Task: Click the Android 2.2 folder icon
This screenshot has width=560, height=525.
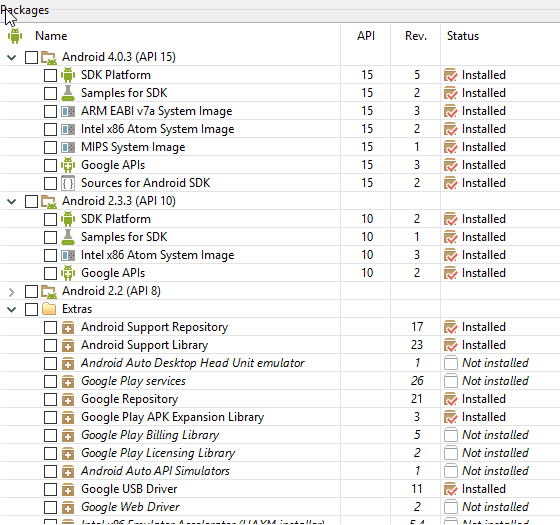Action: (x=49, y=291)
